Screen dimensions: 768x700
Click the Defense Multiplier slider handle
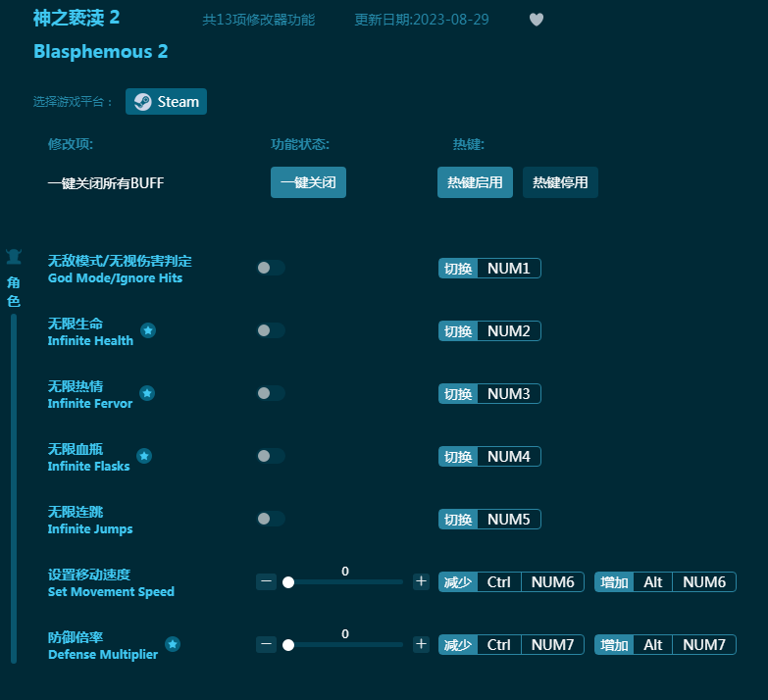(288, 645)
